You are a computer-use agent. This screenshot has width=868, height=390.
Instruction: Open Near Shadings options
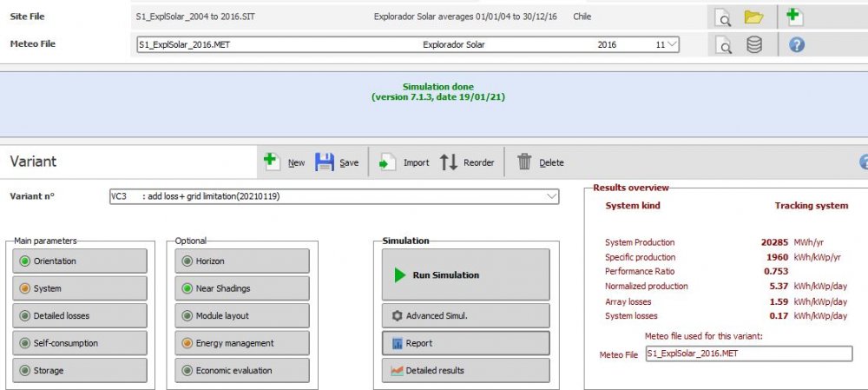coord(241,288)
